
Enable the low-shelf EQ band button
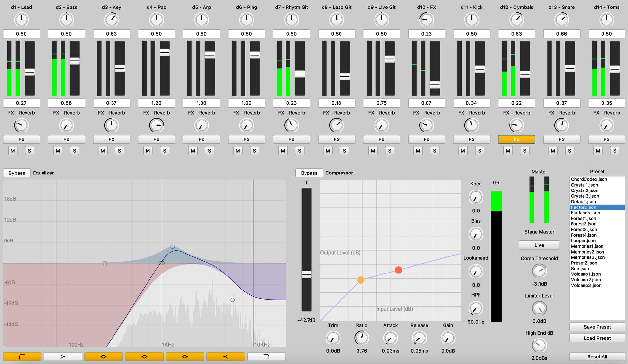pos(62,356)
